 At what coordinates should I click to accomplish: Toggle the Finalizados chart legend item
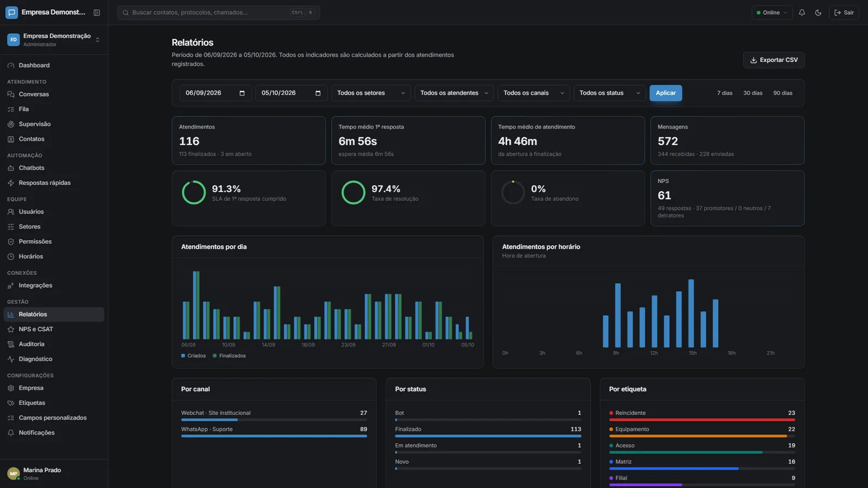229,356
